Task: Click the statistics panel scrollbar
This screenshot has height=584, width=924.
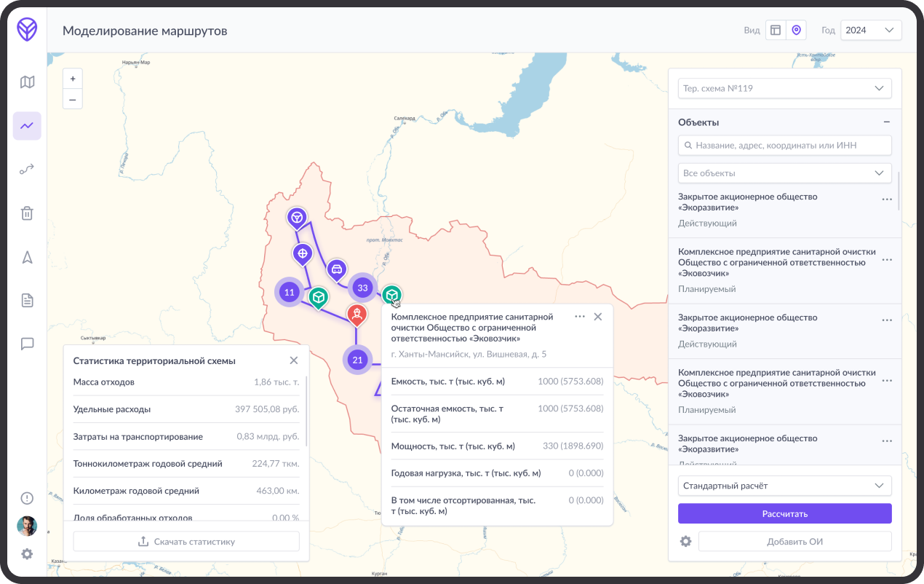Action: (307, 411)
